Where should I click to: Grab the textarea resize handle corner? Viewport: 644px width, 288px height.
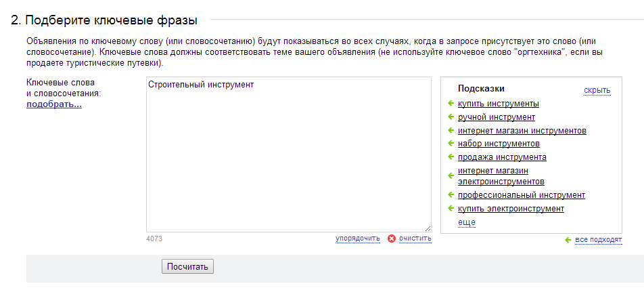pyautogui.click(x=428, y=228)
